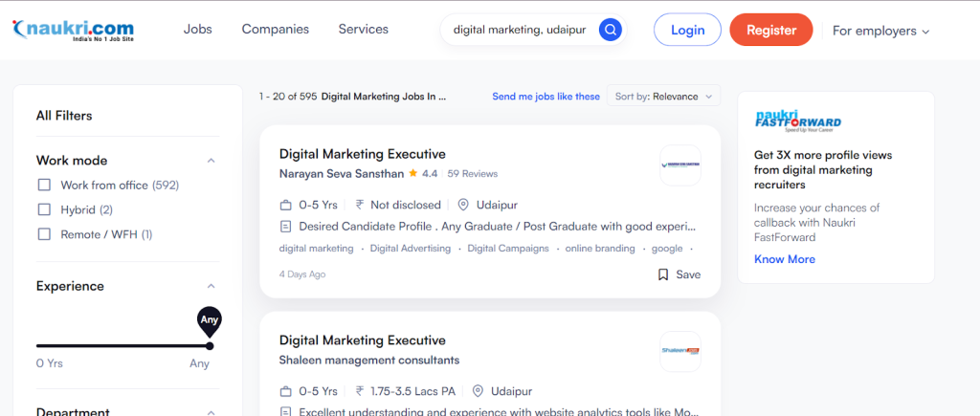
Task: Open the Sort by Relevance dropdown
Action: tap(664, 97)
